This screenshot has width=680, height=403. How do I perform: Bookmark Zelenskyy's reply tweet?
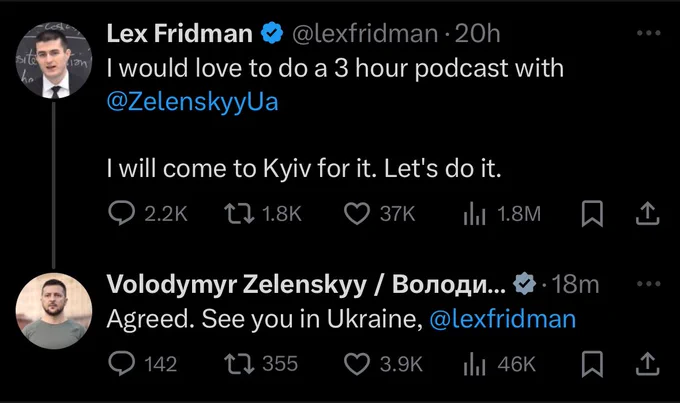592,364
